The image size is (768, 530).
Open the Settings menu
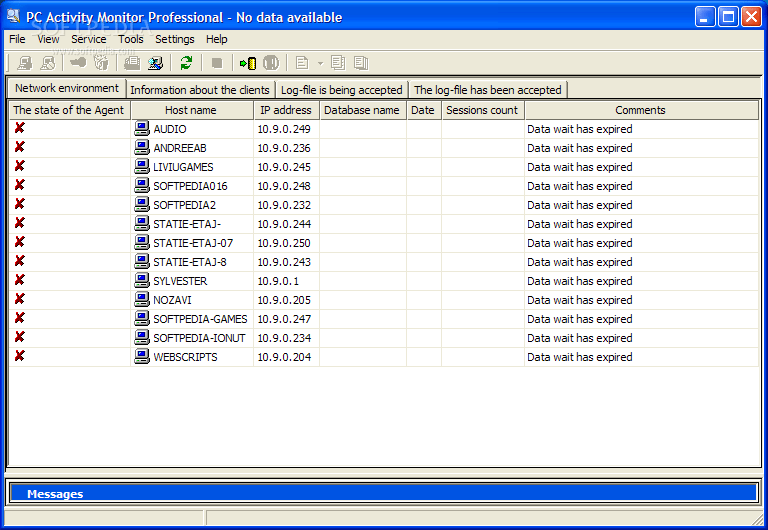tap(175, 39)
